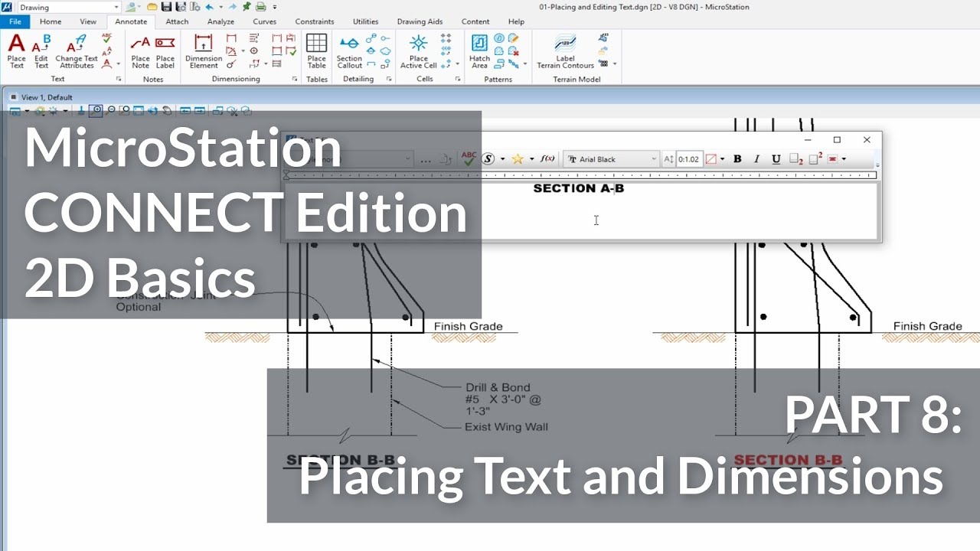Click the Update View brush icon
This screenshot has height=551, width=980.
pyautogui.click(x=81, y=110)
